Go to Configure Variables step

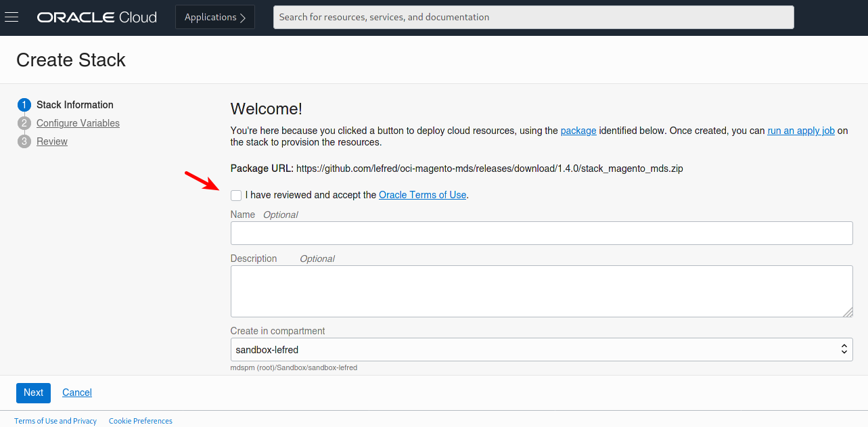point(78,123)
